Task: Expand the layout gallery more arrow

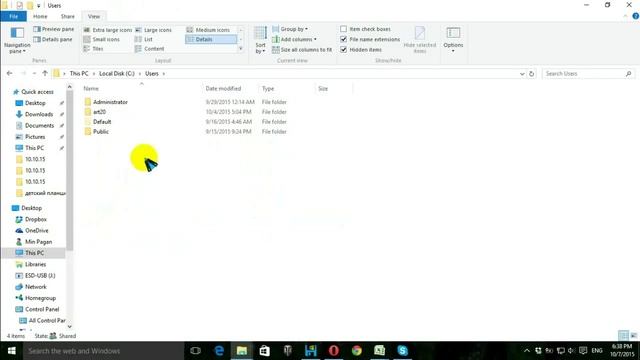Action: click(x=240, y=49)
